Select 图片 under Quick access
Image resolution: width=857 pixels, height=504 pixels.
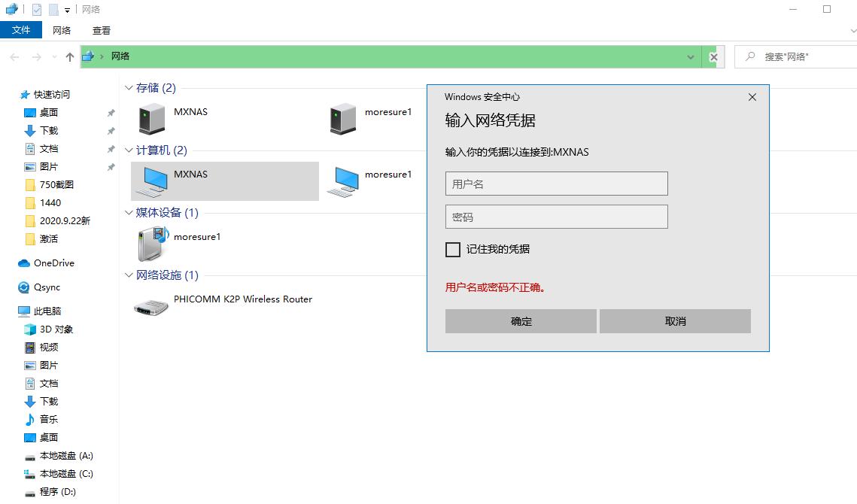49,167
